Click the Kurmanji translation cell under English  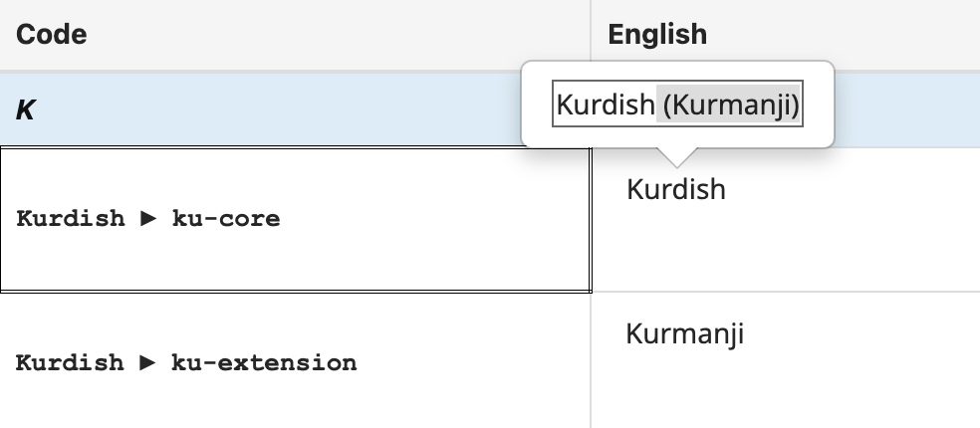[684, 333]
